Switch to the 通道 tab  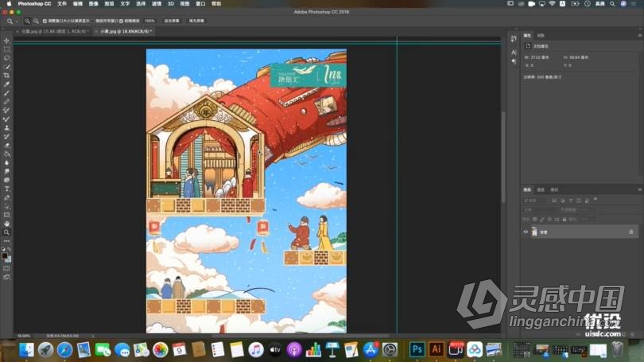541,190
